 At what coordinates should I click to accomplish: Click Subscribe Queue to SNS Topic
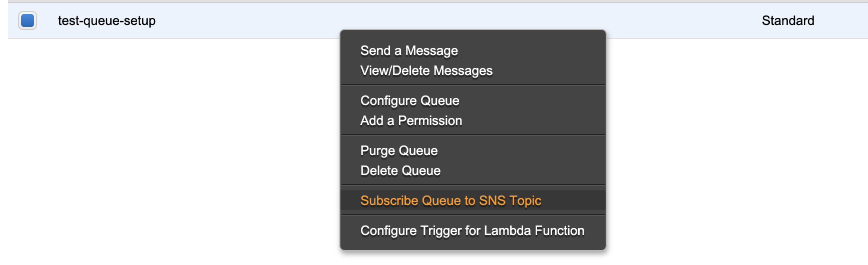click(x=451, y=200)
